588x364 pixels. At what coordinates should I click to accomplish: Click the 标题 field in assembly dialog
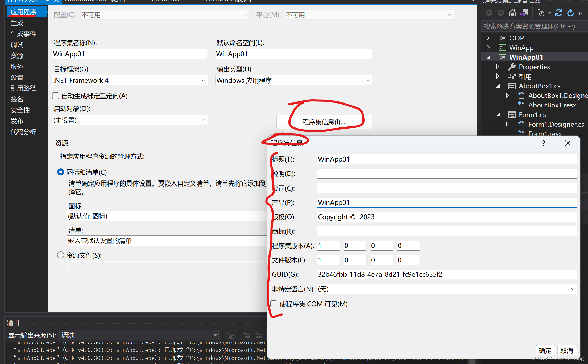447,159
